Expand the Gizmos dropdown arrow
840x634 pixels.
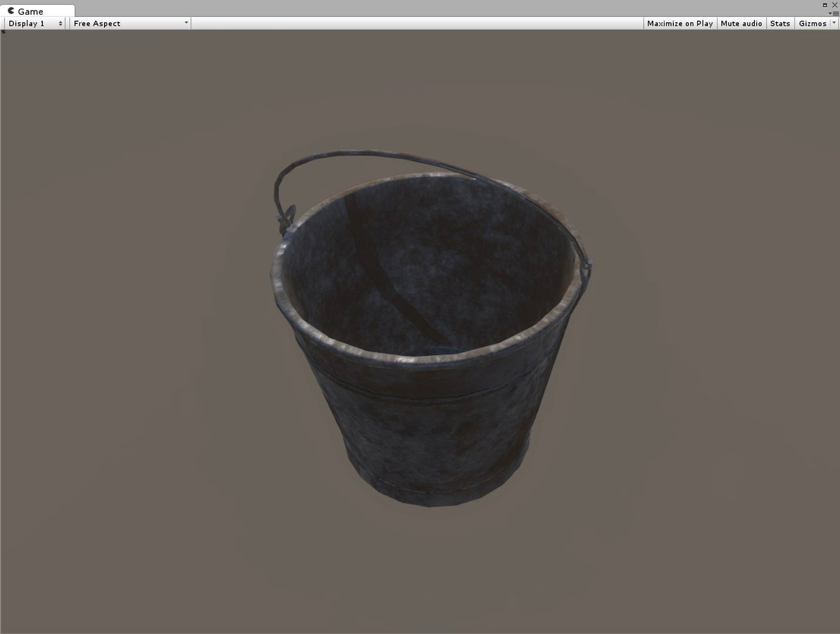tap(834, 23)
